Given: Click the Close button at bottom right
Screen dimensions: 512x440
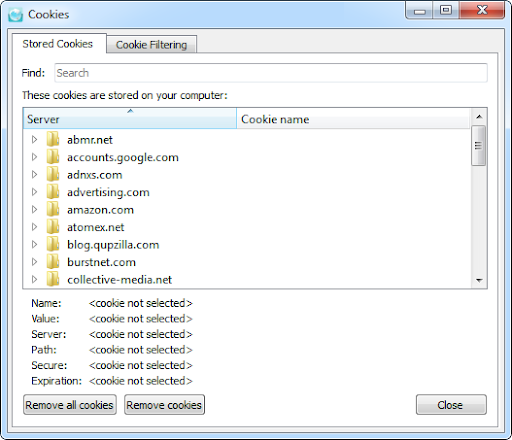Looking at the screenshot, I should (451, 405).
